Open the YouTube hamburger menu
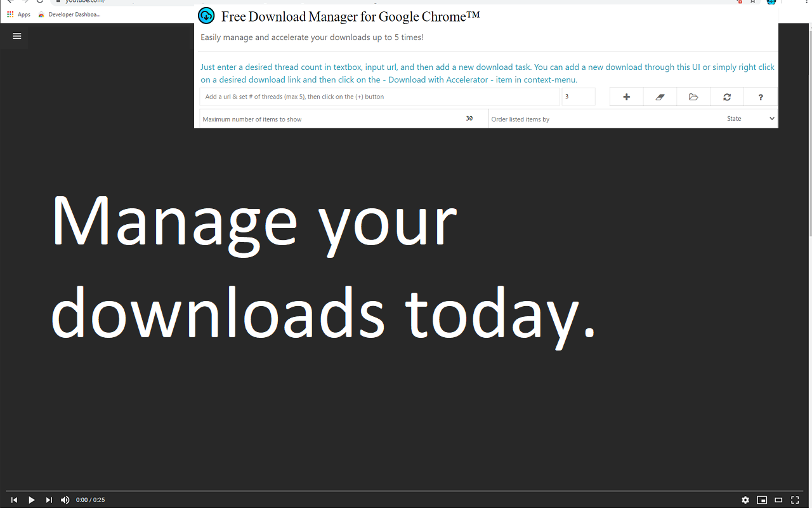 coord(16,36)
